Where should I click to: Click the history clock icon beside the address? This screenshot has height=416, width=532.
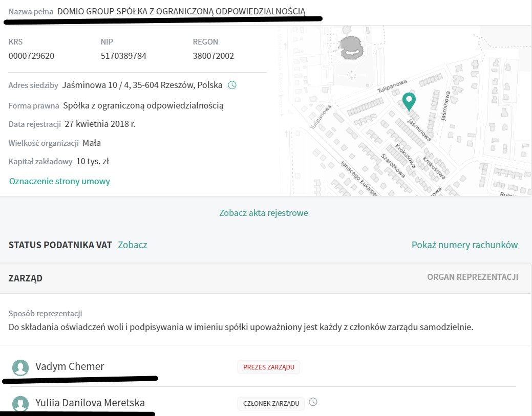point(232,85)
